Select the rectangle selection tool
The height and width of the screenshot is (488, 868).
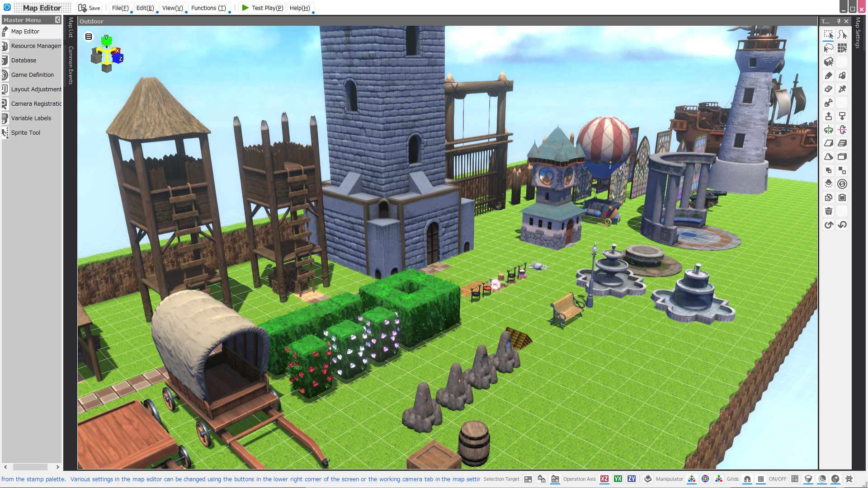pyautogui.click(x=828, y=35)
